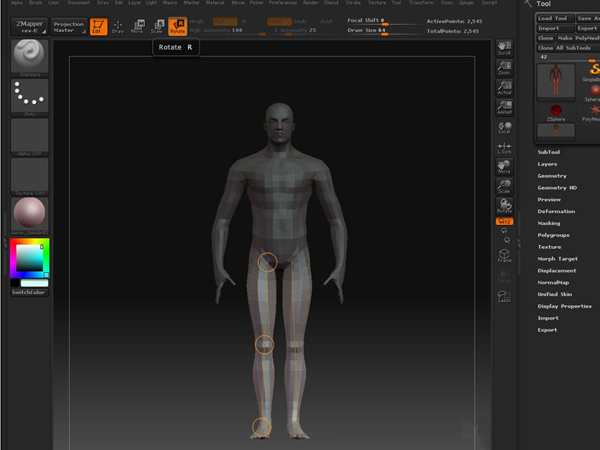Toggle the Frame polyframe display
Screen dimensions: 600x450
(x=504, y=256)
